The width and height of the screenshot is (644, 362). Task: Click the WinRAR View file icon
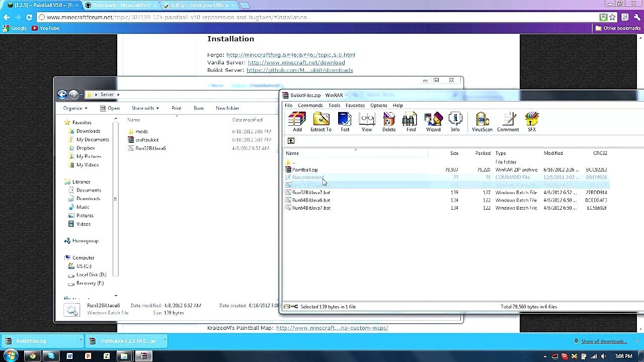tap(367, 122)
